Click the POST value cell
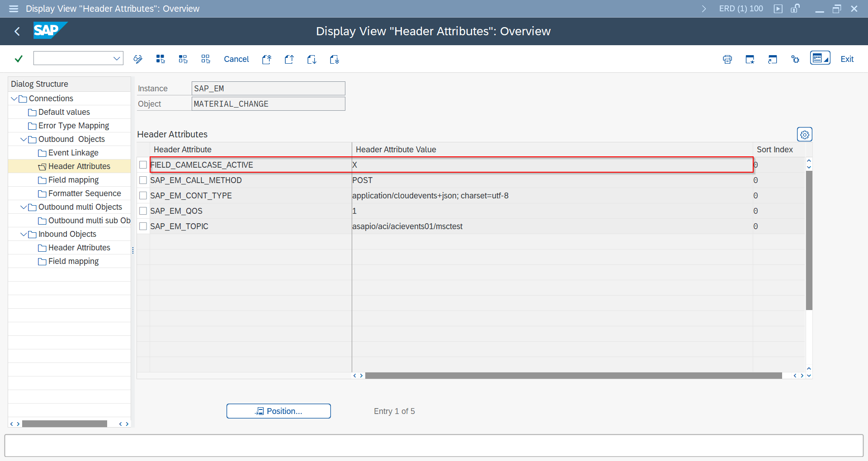 (552, 180)
